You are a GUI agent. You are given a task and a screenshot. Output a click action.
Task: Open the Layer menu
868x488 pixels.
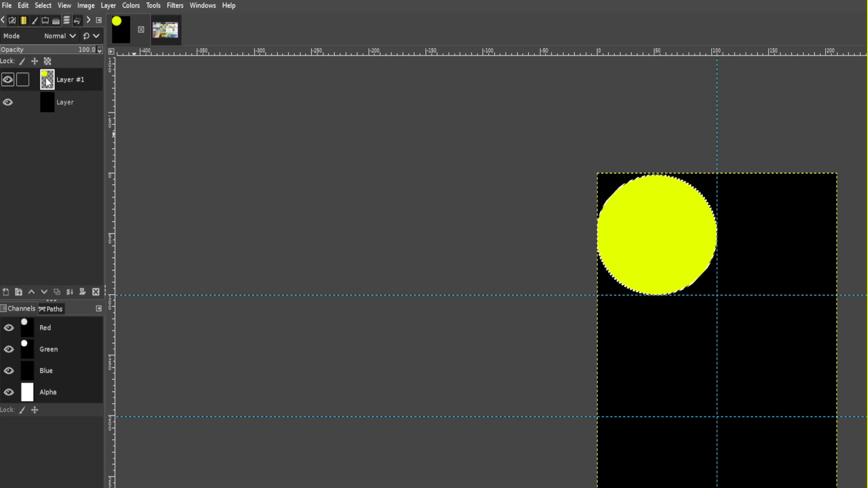click(x=108, y=5)
